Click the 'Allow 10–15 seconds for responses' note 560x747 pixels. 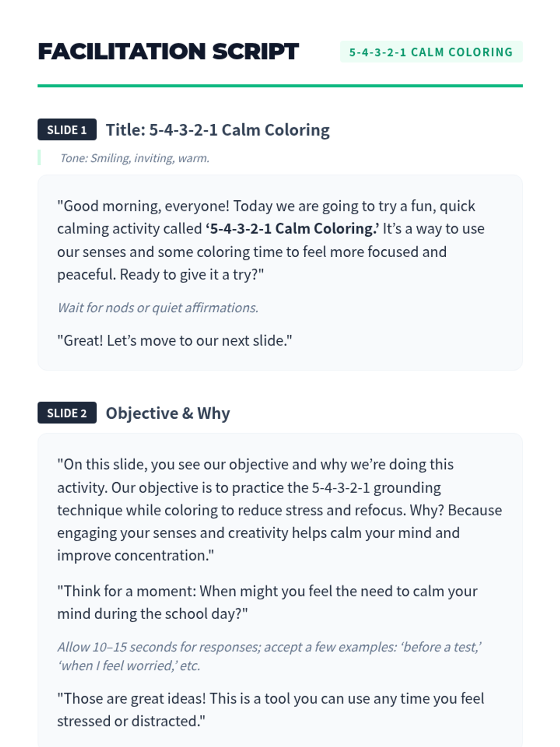coord(269,656)
